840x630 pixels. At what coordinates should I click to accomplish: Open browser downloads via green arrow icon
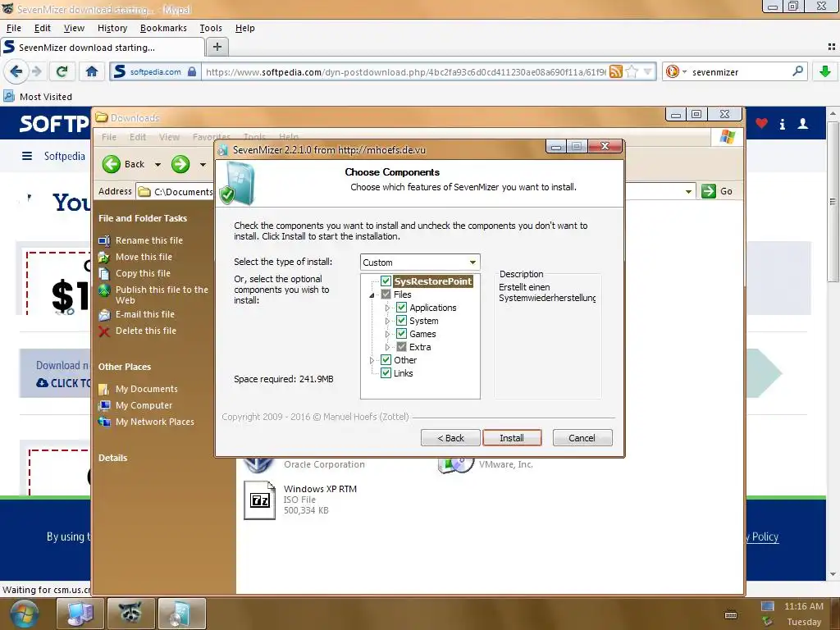click(x=825, y=71)
